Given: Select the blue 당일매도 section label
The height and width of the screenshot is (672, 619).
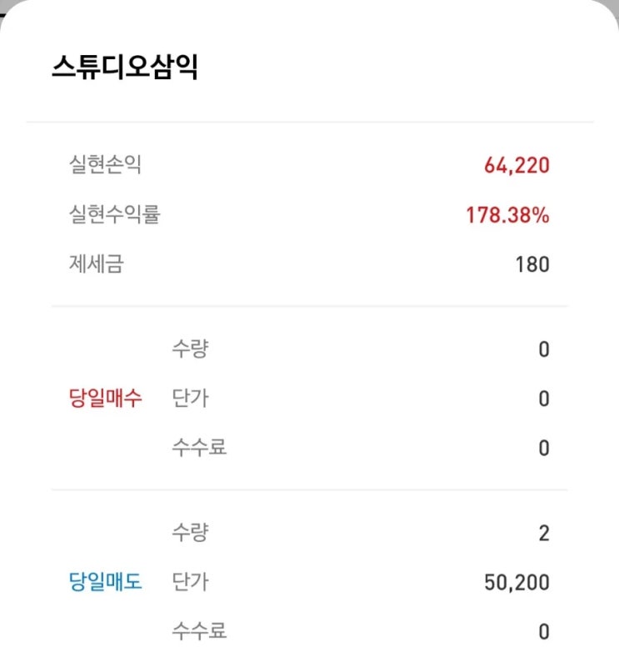Looking at the screenshot, I should 105,582.
